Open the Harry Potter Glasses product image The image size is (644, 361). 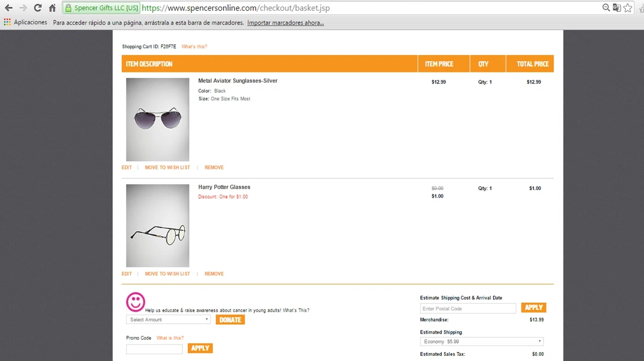[157, 226]
